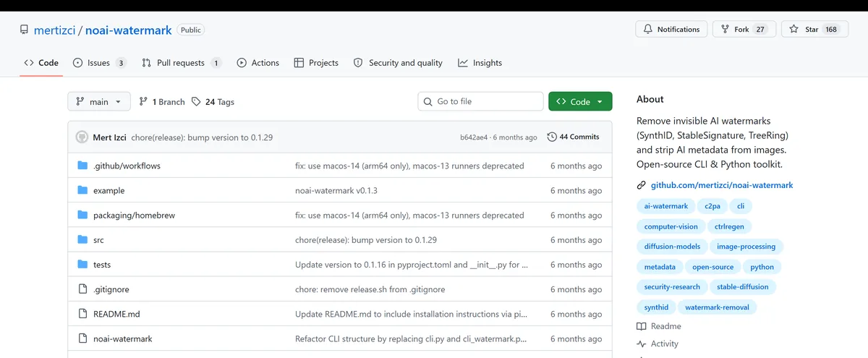Open commit 'Refactor CLI structure by replacing cli.py'
The height and width of the screenshot is (358, 868).
pos(411,338)
